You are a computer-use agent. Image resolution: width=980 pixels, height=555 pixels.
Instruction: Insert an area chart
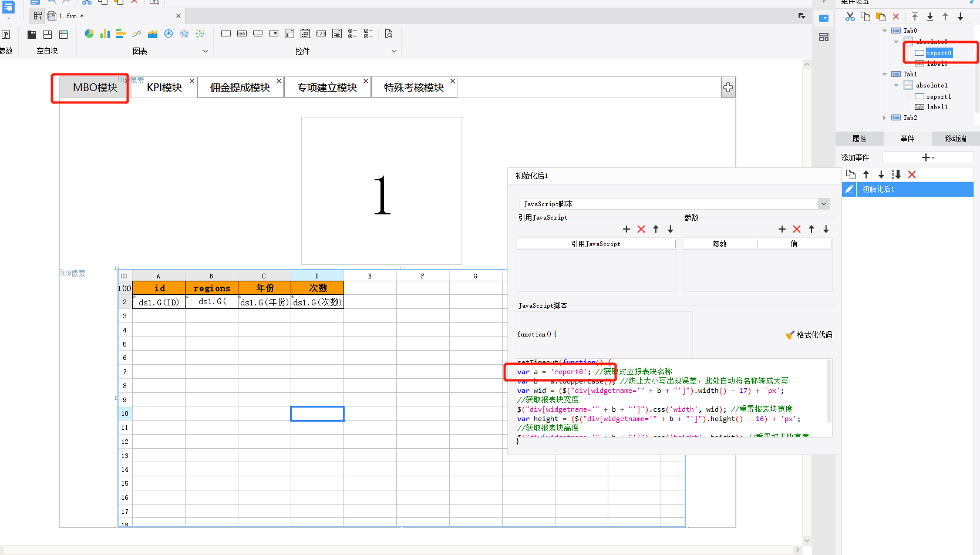click(153, 33)
